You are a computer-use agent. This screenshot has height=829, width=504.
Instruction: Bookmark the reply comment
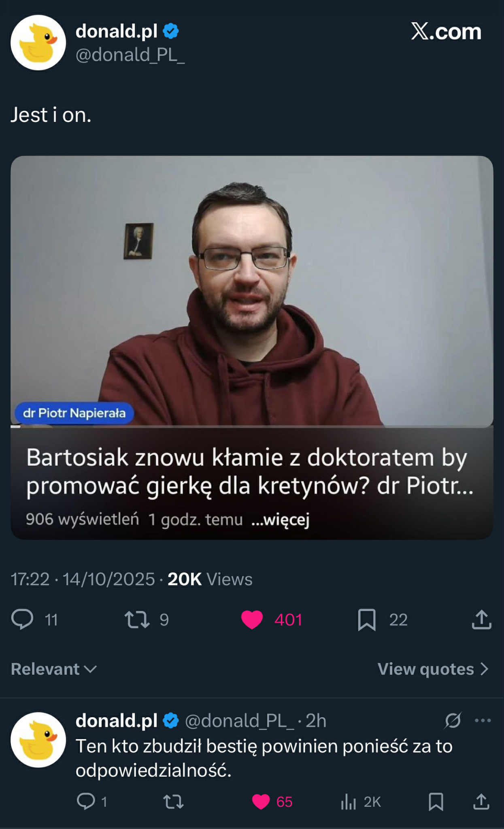[436, 801]
